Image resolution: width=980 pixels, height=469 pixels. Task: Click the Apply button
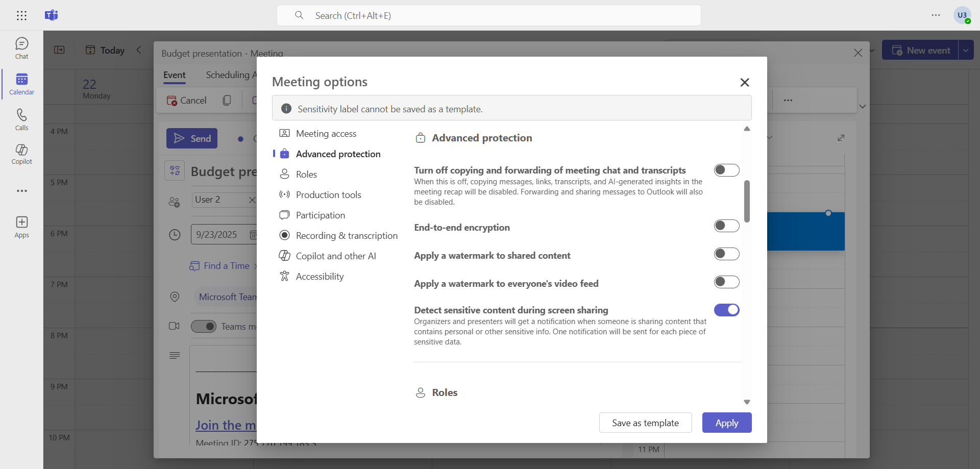[726, 423]
